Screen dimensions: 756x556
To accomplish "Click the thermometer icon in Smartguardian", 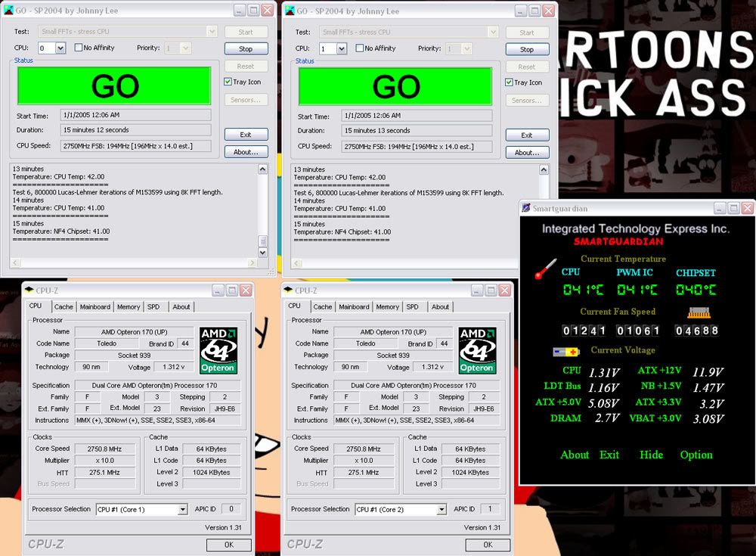I will pos(545,269).
